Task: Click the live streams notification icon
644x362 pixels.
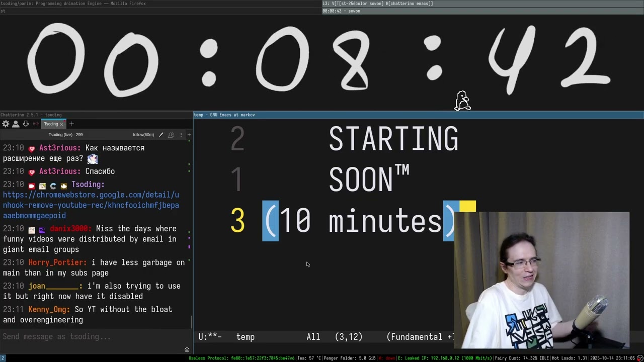Action: coord(36,124)
